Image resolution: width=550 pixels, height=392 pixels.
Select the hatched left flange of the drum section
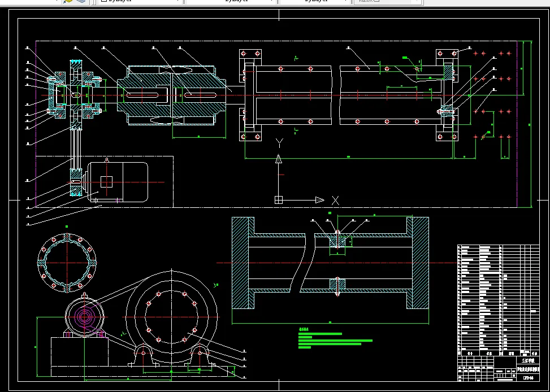coord(242,263)
